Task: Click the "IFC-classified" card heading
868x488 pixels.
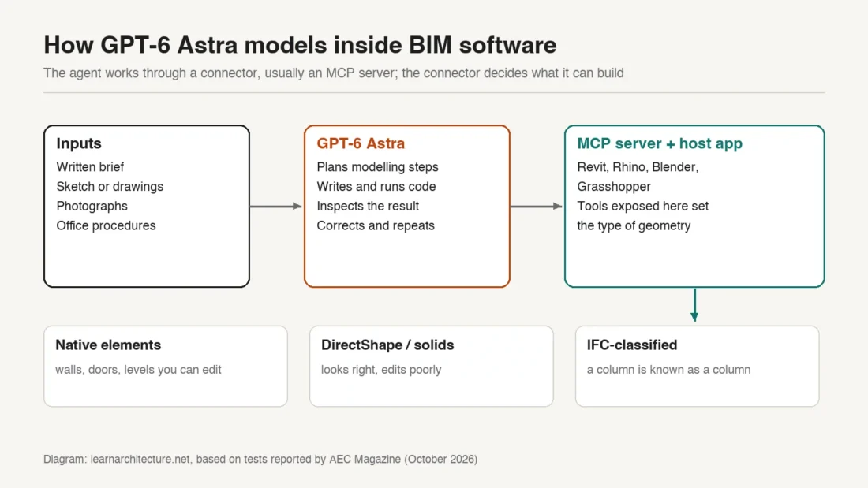Action: (x=631, y=345)
